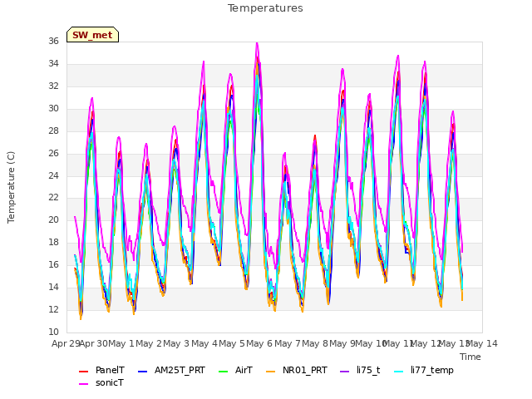Click the 30 y-axis tick label
532x399 pixels.
[53, 108]
